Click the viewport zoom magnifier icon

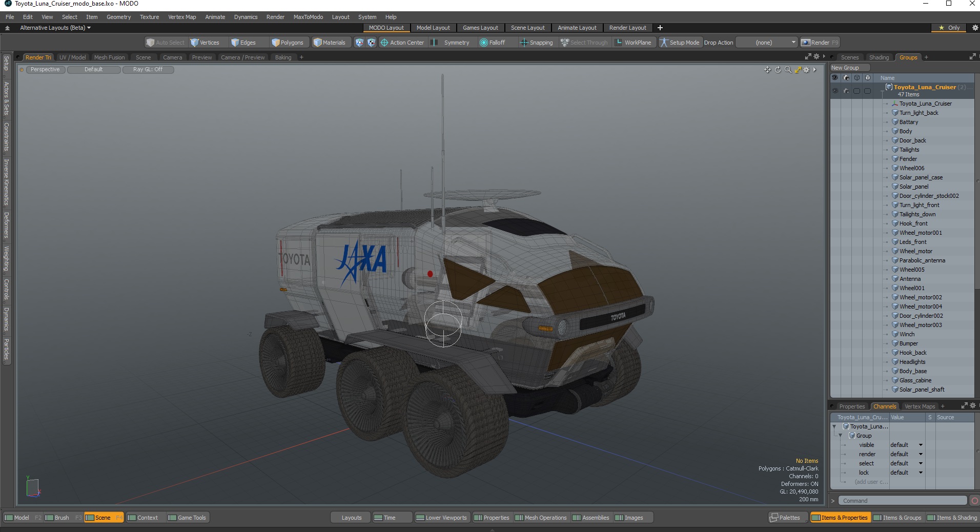pos(788,70)
